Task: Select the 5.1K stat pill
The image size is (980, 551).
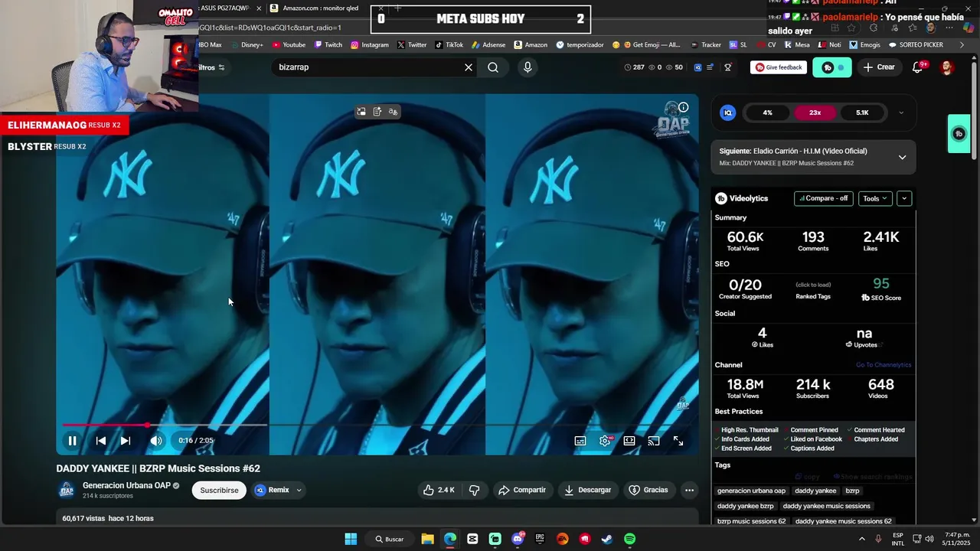Action: (x=862, y=112)
